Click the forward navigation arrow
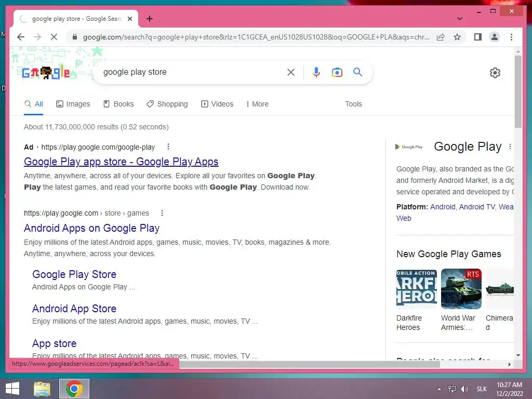 click(x=37, y=37)
